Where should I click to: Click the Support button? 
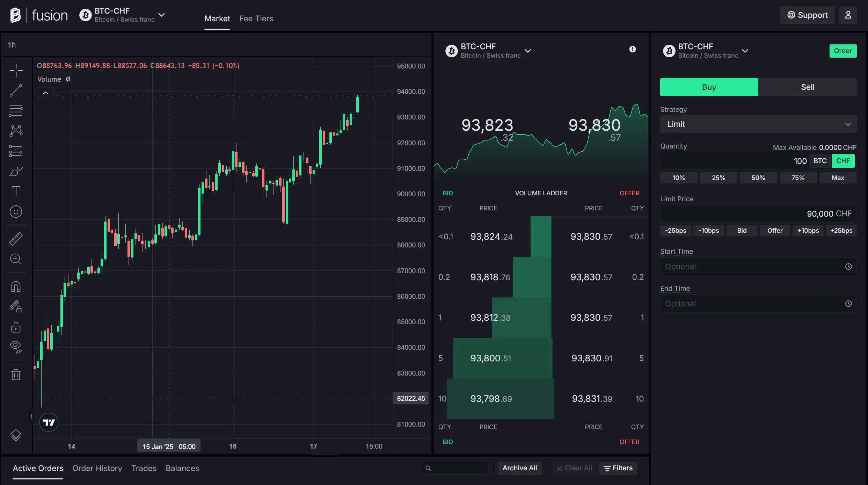tap(807, 15)
